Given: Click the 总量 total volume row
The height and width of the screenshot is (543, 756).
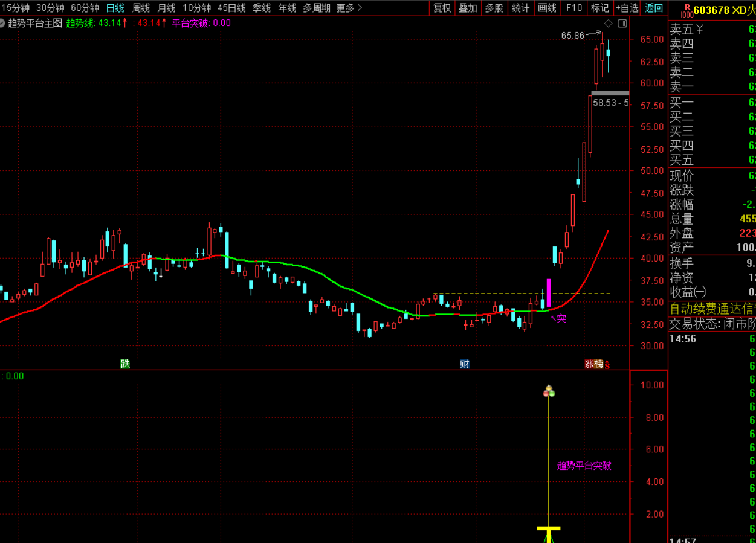Looking at the screenshot, I should [712, 219].
